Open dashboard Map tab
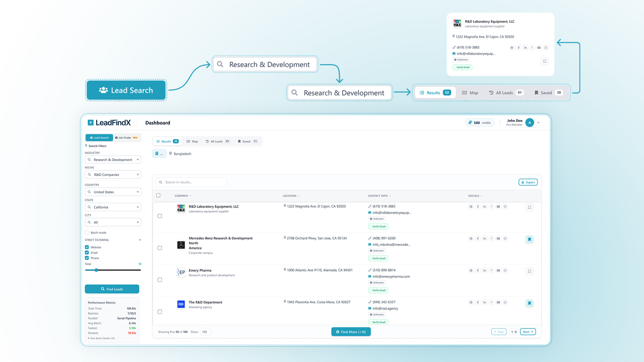644x362 pixels. 192,141
